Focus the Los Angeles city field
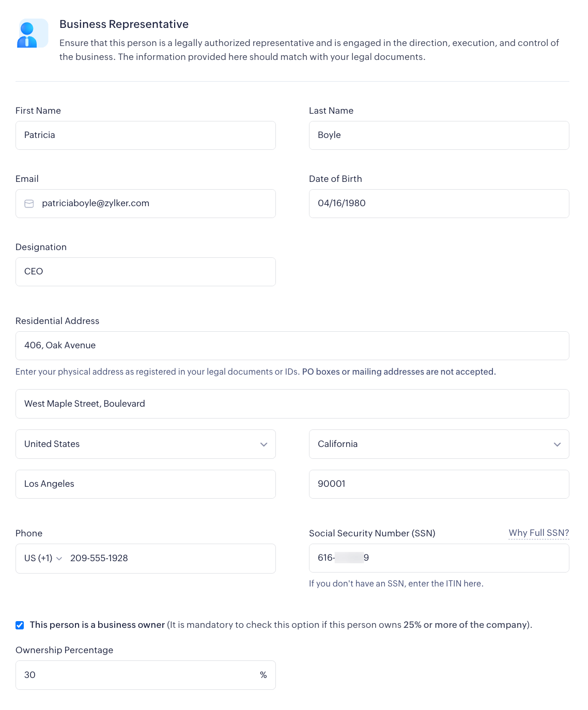This screenshot has width=588, height=710. tap(146, 484)
